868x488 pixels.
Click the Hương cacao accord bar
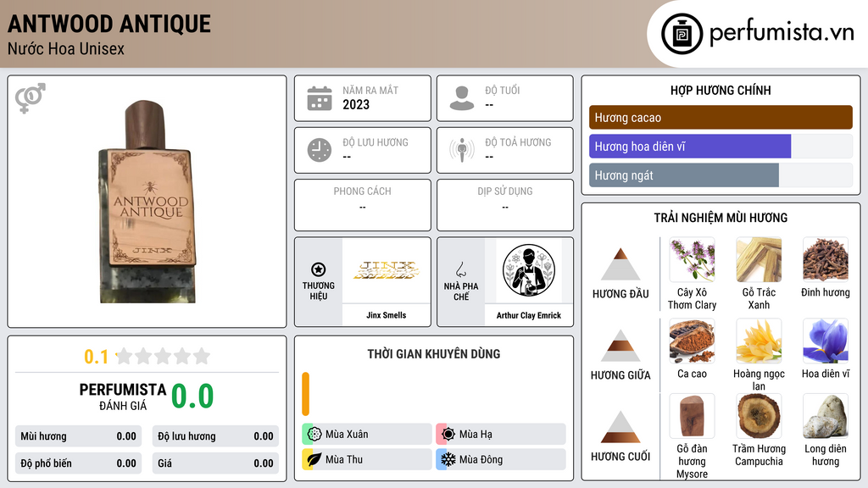pyautogui.click(x=721, y=117)
